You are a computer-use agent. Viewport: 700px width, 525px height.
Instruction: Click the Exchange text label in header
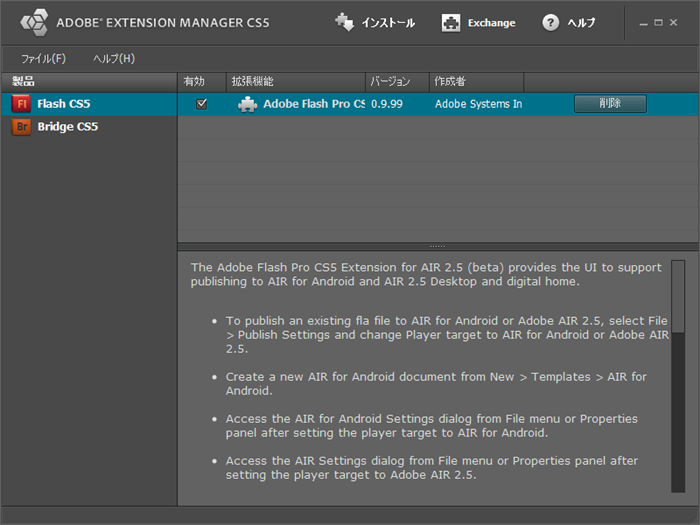492,23
